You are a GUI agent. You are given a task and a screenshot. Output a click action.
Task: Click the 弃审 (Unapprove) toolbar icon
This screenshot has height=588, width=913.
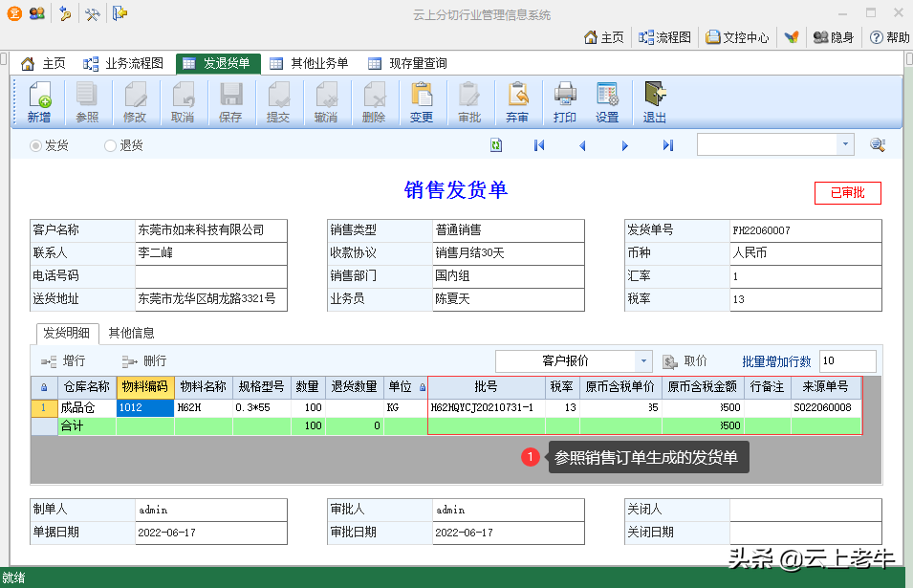517,102
